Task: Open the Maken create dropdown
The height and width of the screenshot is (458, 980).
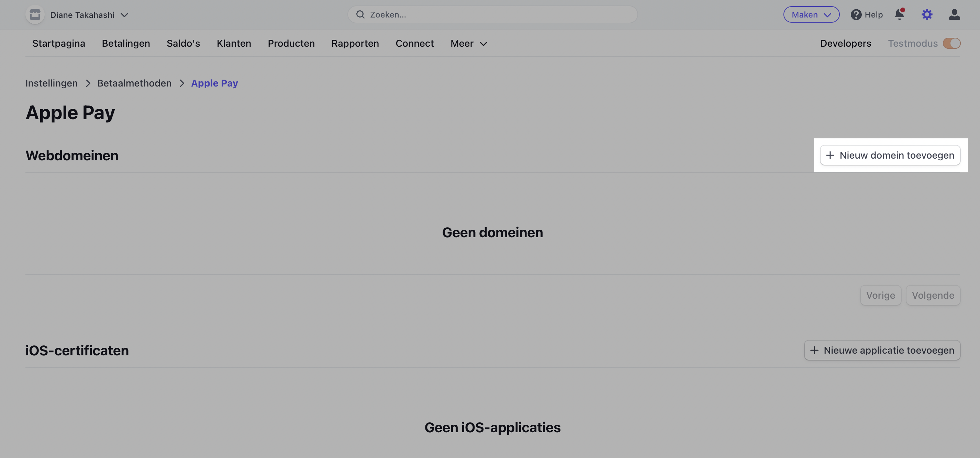Action: click(811, 14)
